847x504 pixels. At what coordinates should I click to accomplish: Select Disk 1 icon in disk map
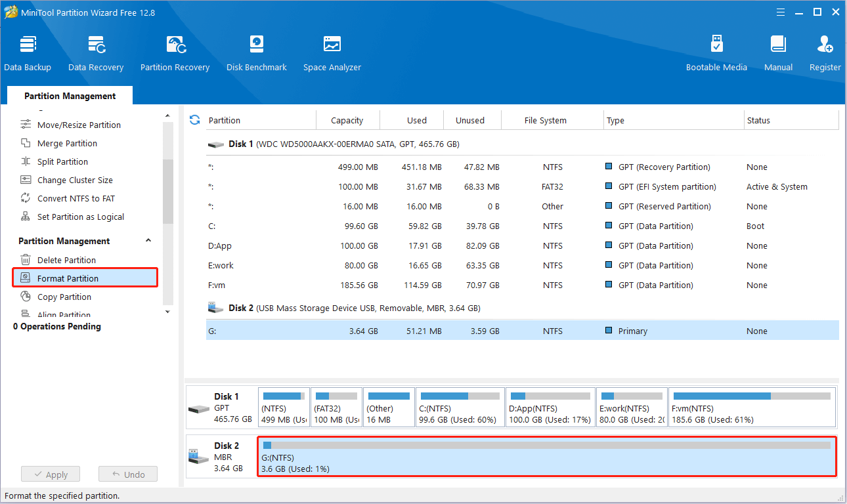199,408
